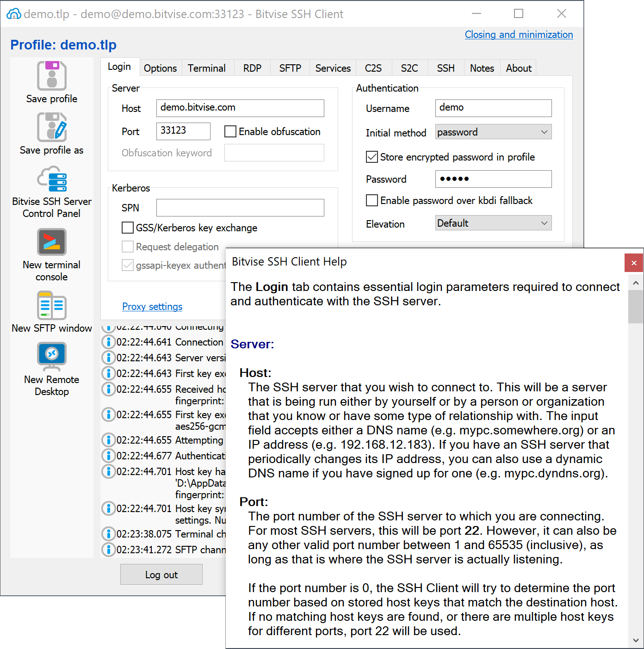Image resolution: width=644 pixels, height=649 pixels.
Task: Click info icon for 02:23:41.272 SFTP channel entry
Action: coord(108,550)
